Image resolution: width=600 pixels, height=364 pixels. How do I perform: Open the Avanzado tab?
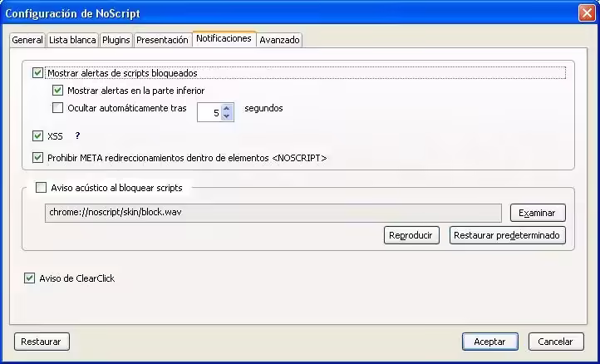[279, 40]
